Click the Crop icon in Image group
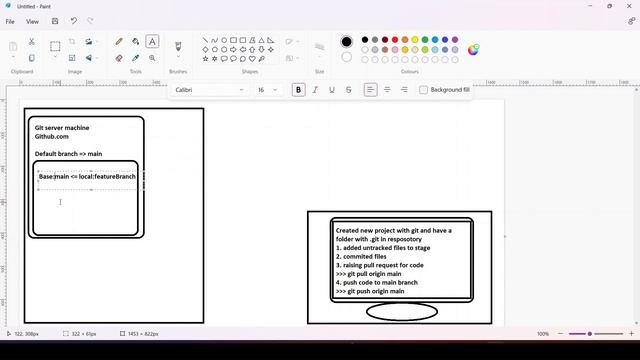 click(72, 42)
